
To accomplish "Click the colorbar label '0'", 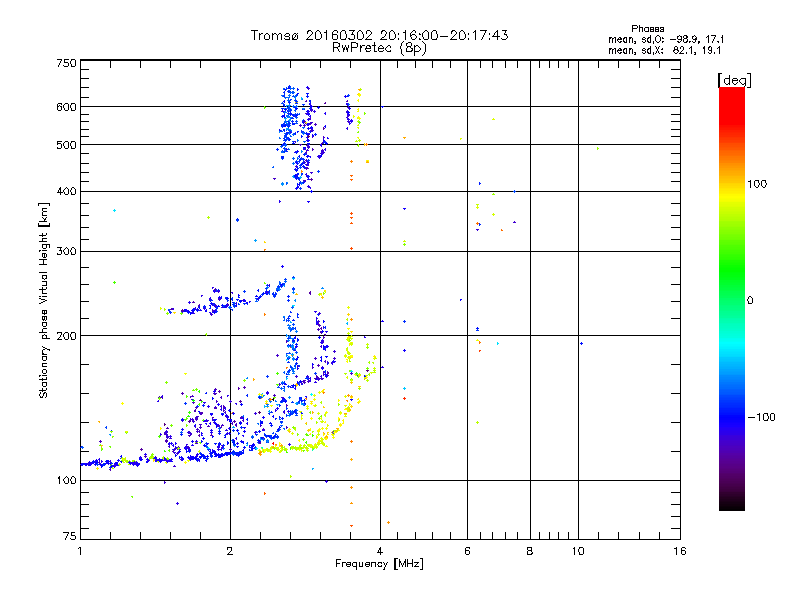I will click(x=750, y=301).
